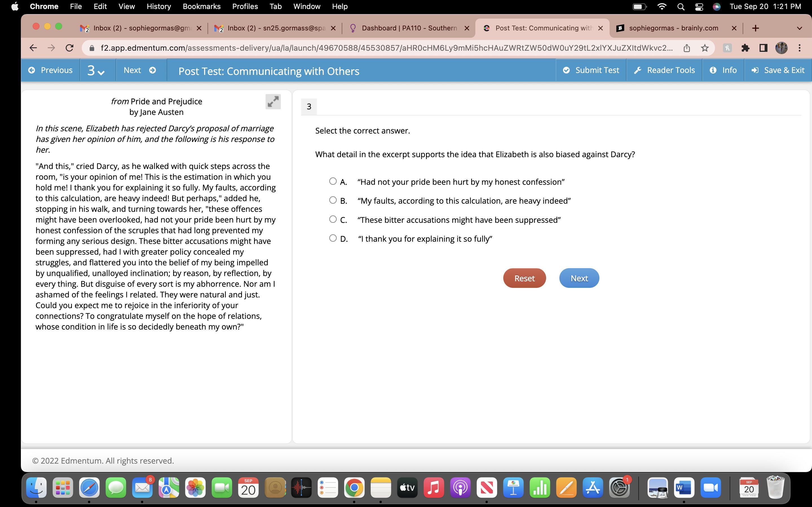Choose option B about heavy faults
The width and height of the screenshot is (812, 507).
(332, 200)
